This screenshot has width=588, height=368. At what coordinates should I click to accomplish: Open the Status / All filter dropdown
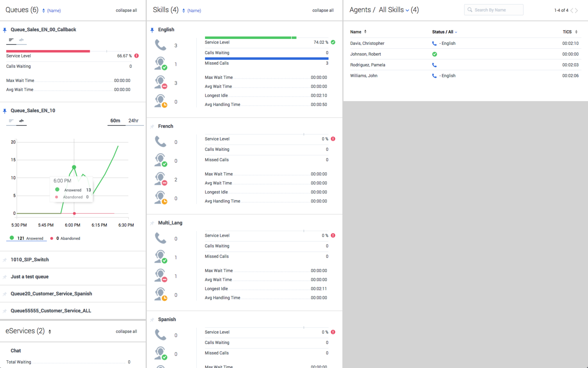(445, 32)
